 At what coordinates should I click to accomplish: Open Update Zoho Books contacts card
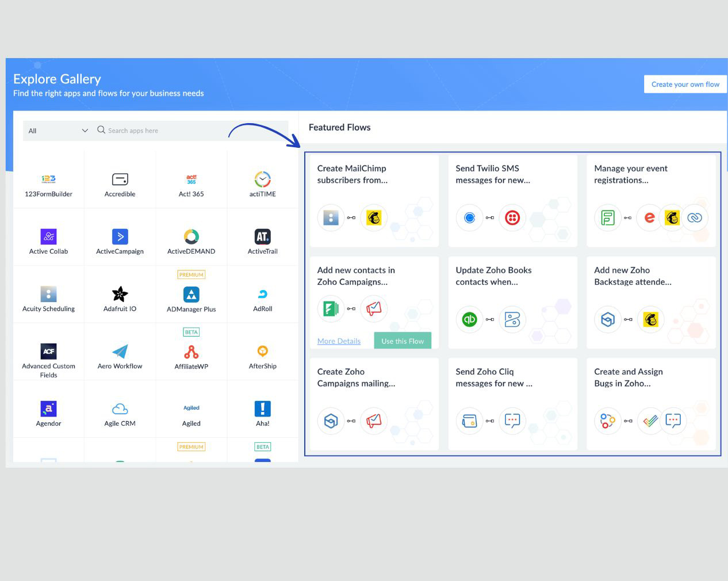[512, 302]
